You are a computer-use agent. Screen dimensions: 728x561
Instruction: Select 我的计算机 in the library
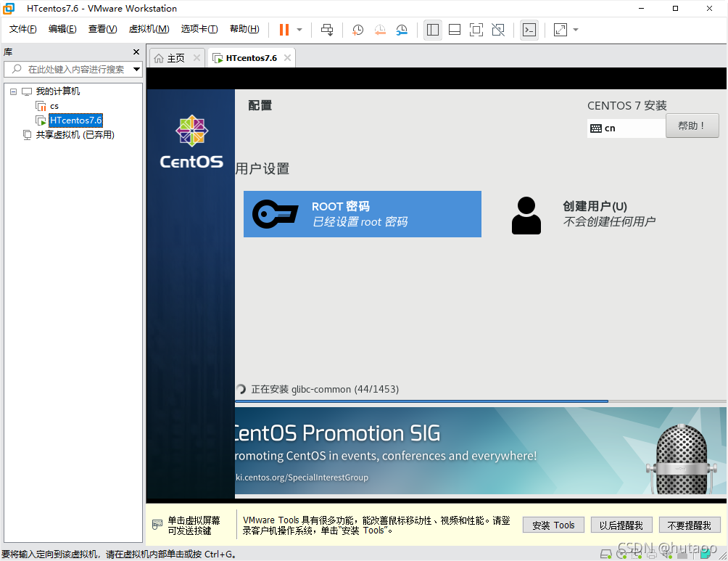click(57, 91)
